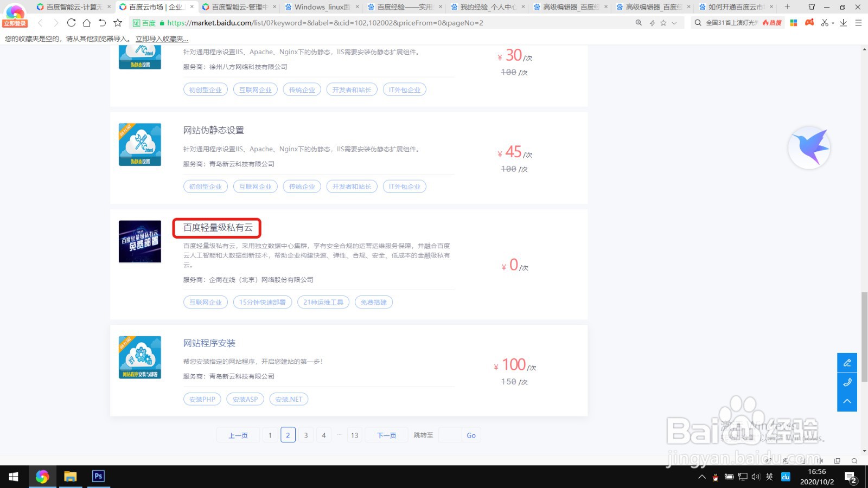Go back with the browser back arrow
Viewport: 868px width, 488px height.
(40, 23)
